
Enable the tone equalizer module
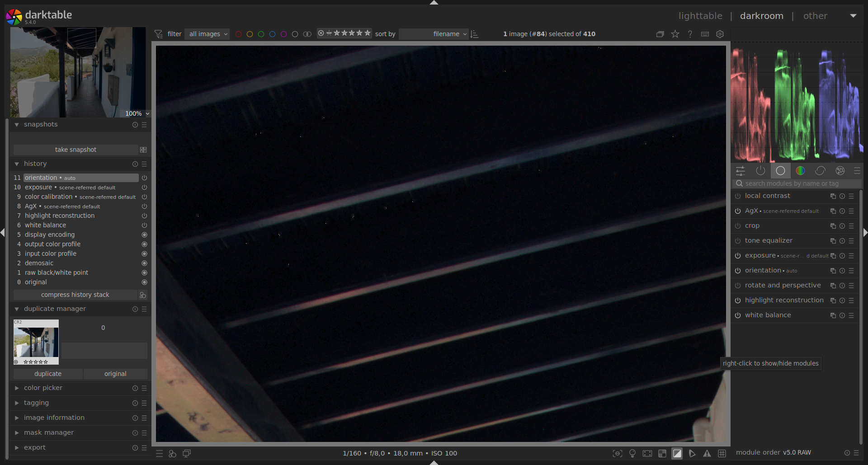[738, 241]
